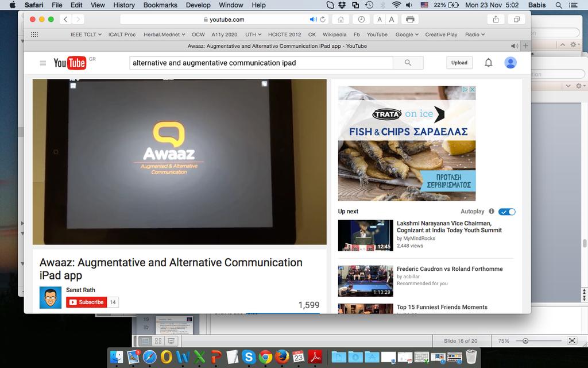Make page text smaller with small A
This screenshot has height=368, width=588.
(380, 20)
